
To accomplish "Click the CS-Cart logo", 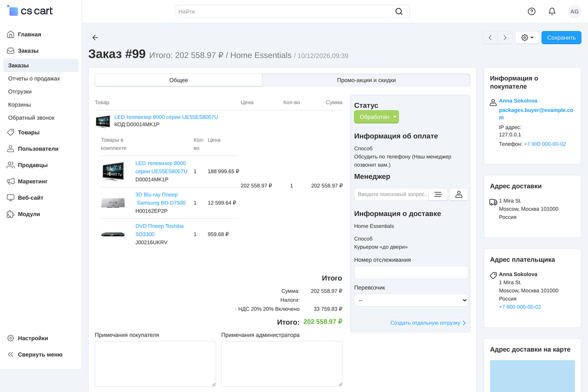I will point(30,11).
